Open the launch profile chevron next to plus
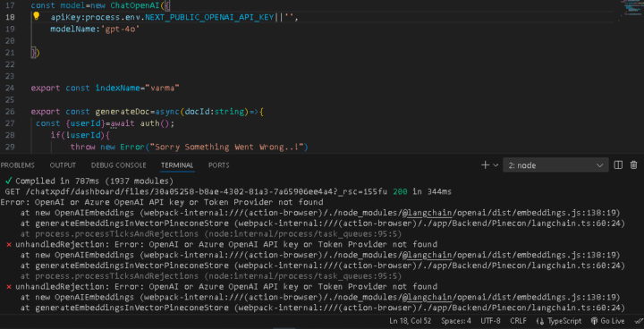Viewport: 644px width, 329px height. click(496, 165)
